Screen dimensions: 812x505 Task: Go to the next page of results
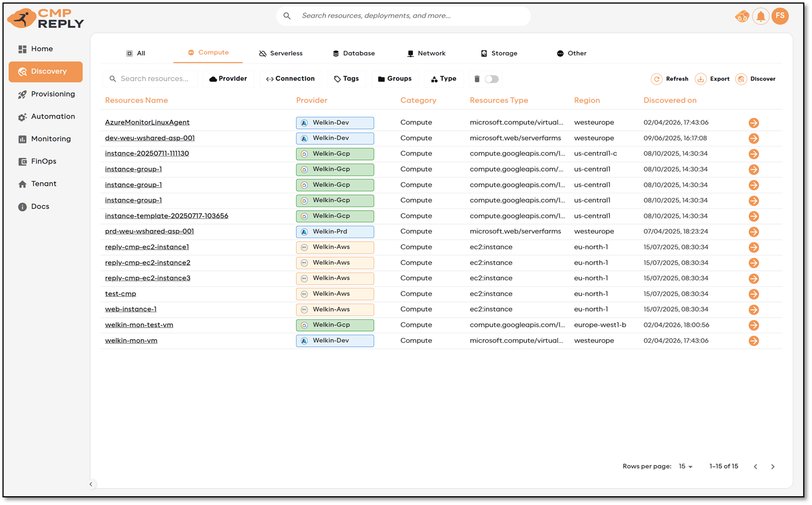coord(773,466)
